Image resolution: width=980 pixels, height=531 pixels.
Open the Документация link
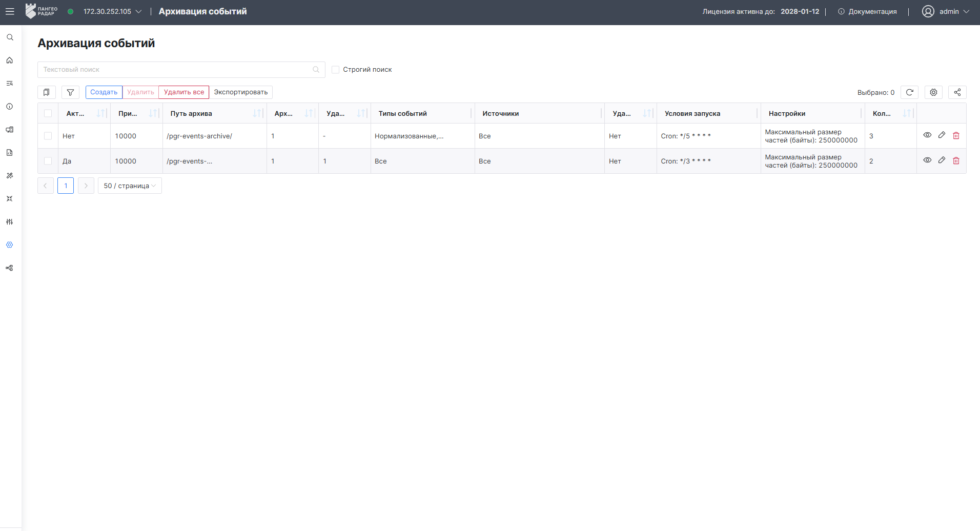point(867,11)
